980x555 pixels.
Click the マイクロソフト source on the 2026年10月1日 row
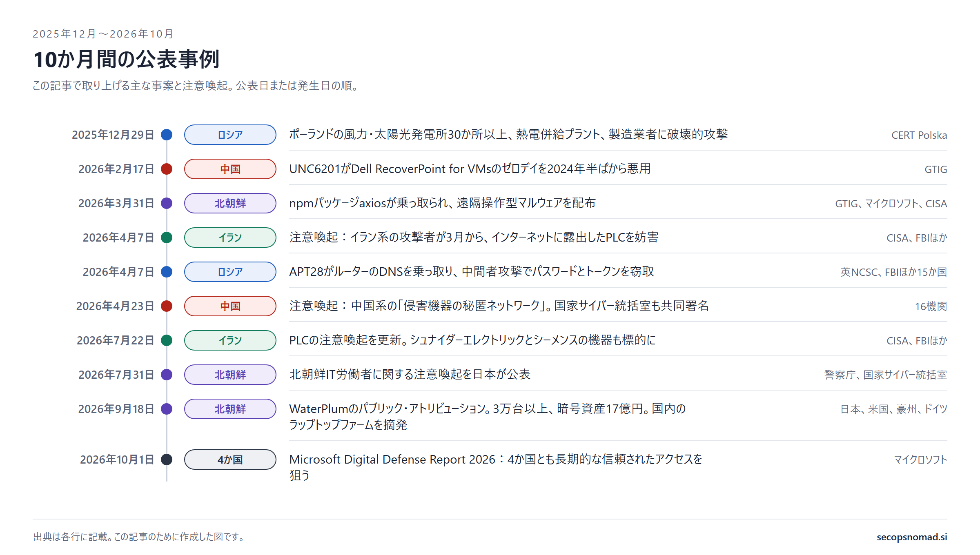click(x=920, y=460)
